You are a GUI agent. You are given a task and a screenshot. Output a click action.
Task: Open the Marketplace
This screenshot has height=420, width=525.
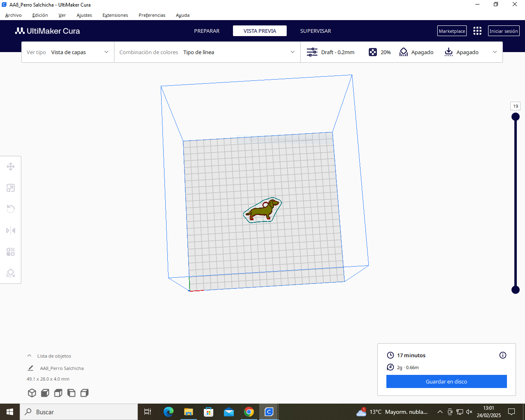coord(452,31)
